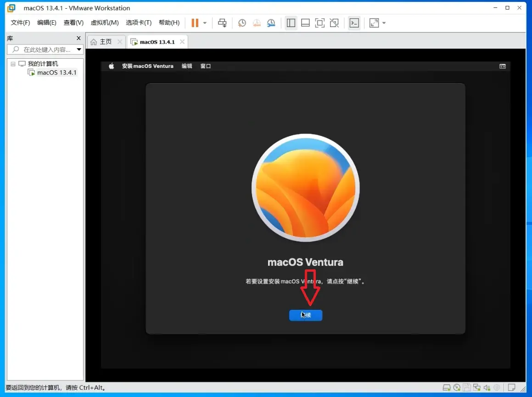The image size is (532, 397).
Task: Close the 主页 tab
Action: click(x=120, y=42)
